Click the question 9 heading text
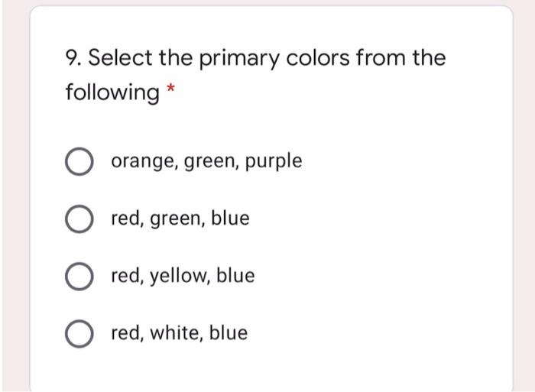 click(x=255, y=75)
